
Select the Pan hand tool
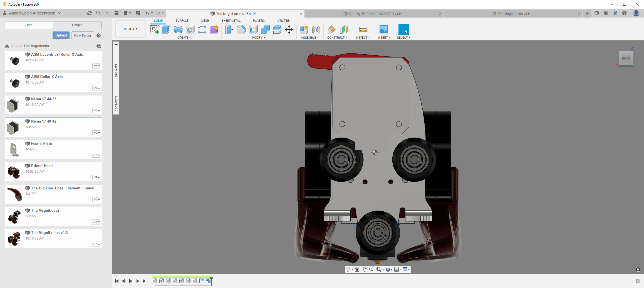[364, 269]
